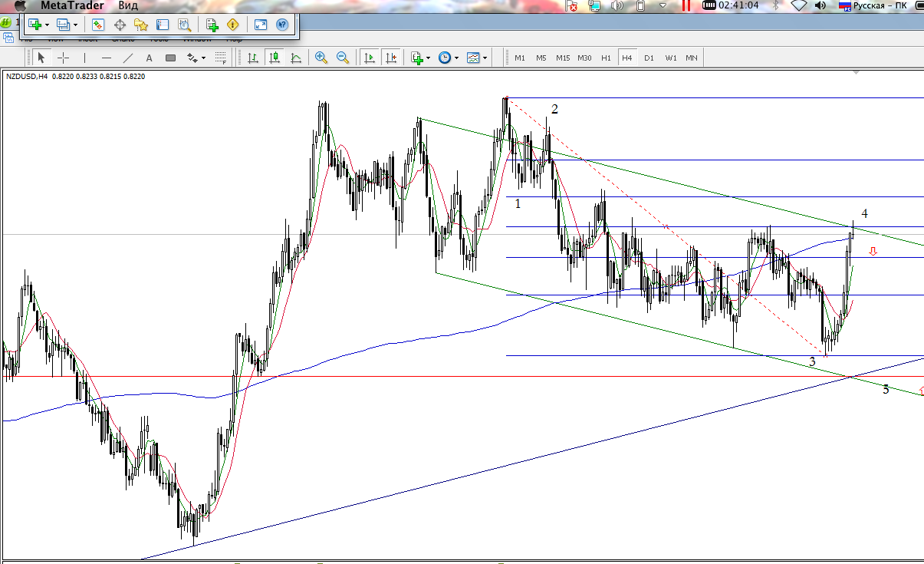Screen dimensions: 924x564
Task: Expand the Periodicity dropdown arrow
Action: pos(456,58)
